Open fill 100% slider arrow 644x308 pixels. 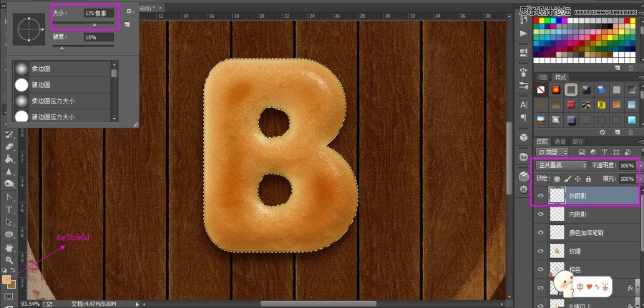click(x=640, y=179)
